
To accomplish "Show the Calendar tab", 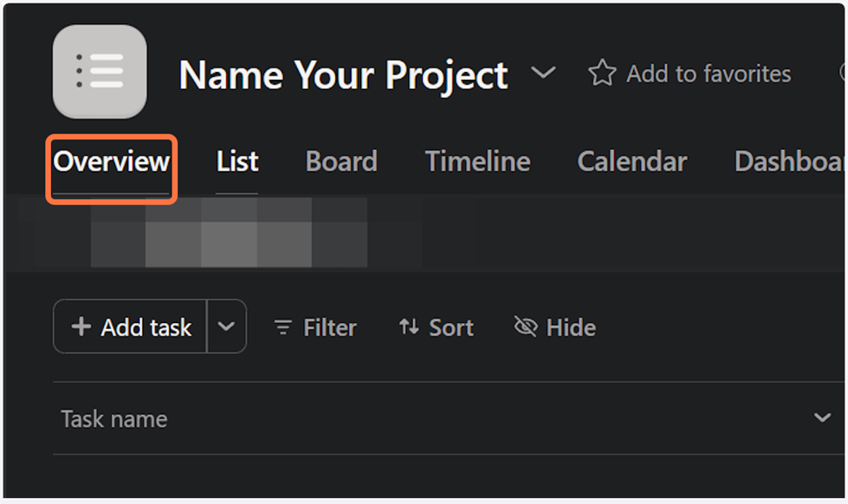I will coord(631,162).
